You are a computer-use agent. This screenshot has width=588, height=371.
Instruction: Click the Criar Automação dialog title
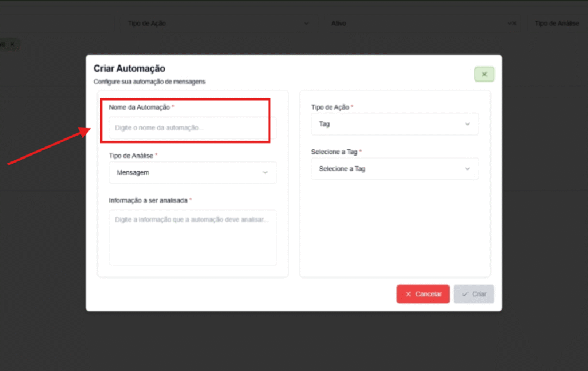tap(129, 69)
